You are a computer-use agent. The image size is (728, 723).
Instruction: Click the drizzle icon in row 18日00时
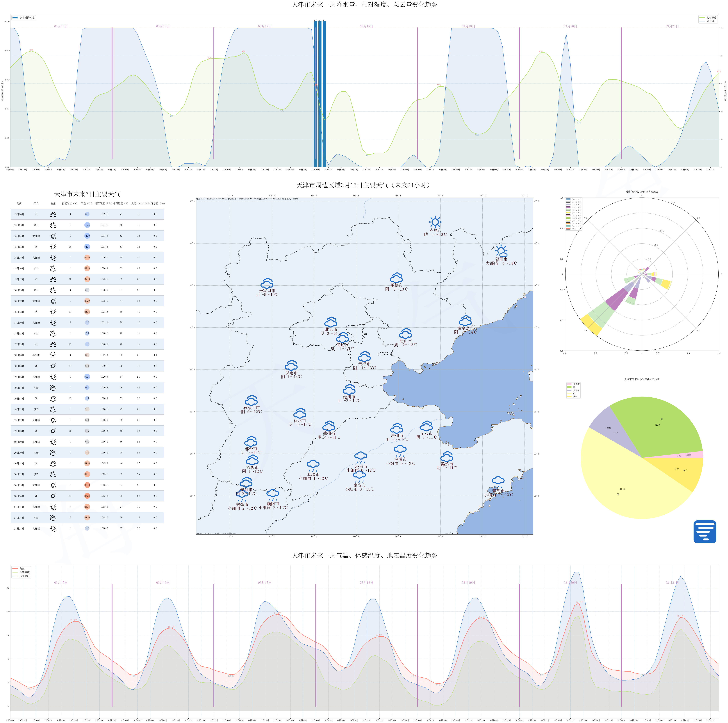tap(53, 355)
